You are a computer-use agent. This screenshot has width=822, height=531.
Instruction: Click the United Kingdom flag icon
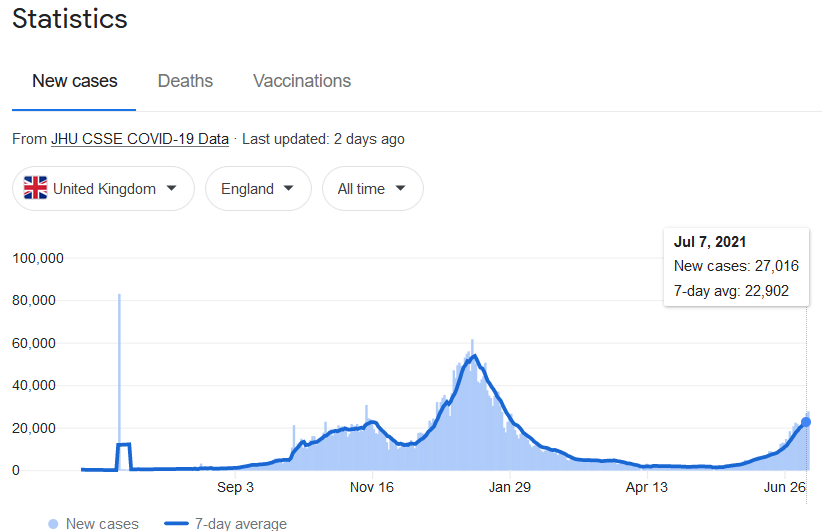click(36, 188)
